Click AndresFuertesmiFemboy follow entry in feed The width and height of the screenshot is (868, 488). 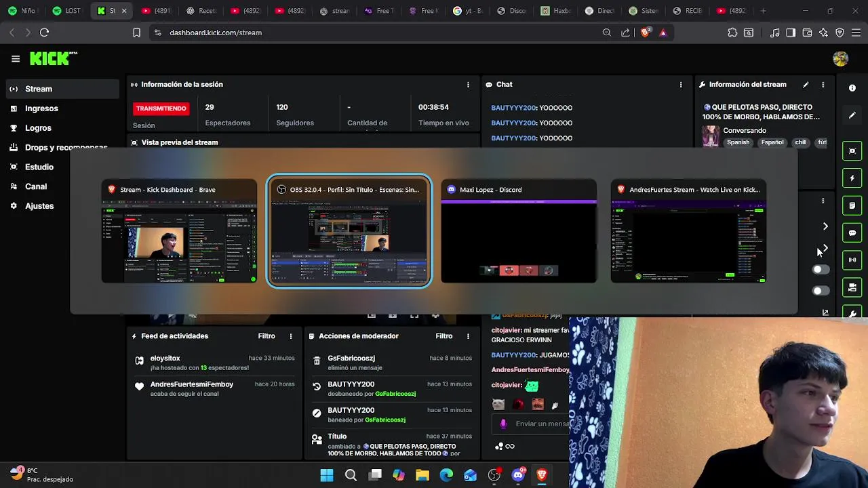(x=214, y=388)
